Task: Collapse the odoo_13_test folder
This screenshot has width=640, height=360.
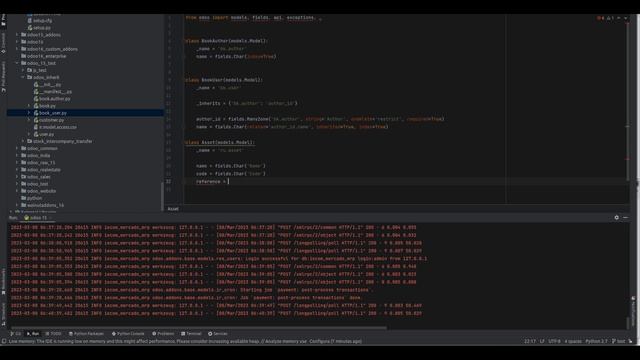Action: (17, 63)
